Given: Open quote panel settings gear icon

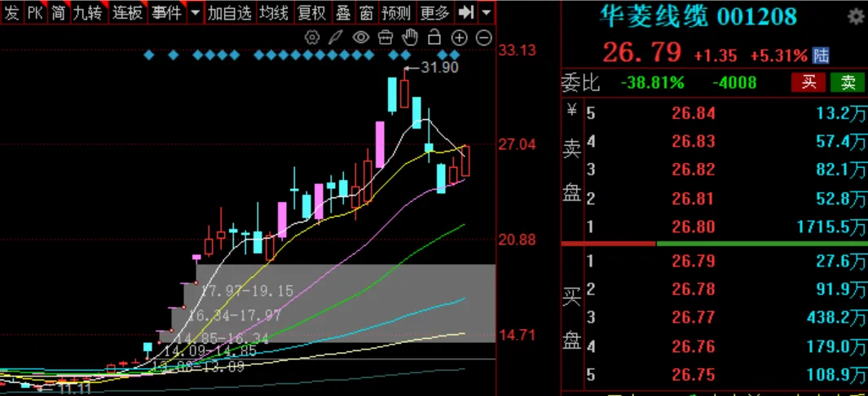Looking at the screenshot, I should [x=855, y=16].
